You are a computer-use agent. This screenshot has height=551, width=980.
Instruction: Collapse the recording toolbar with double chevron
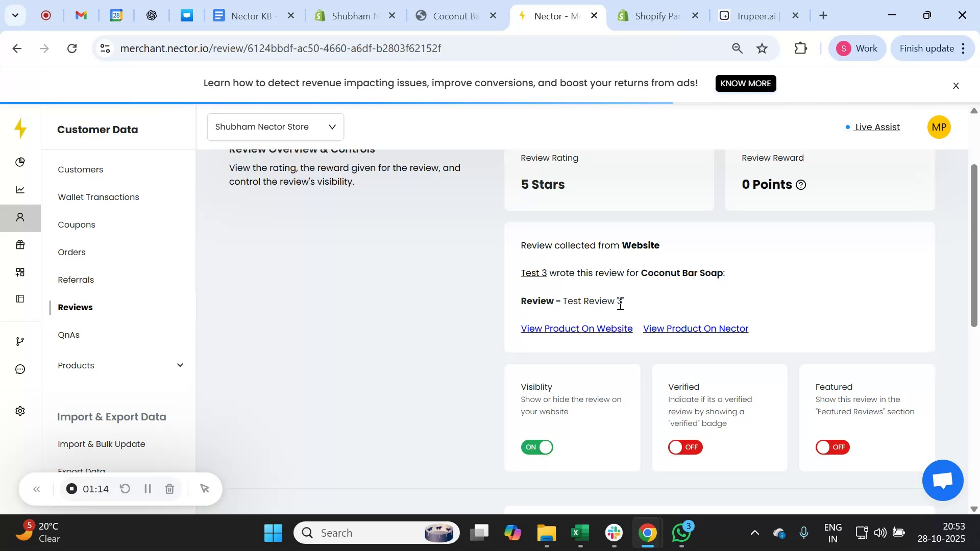[37, 488]
